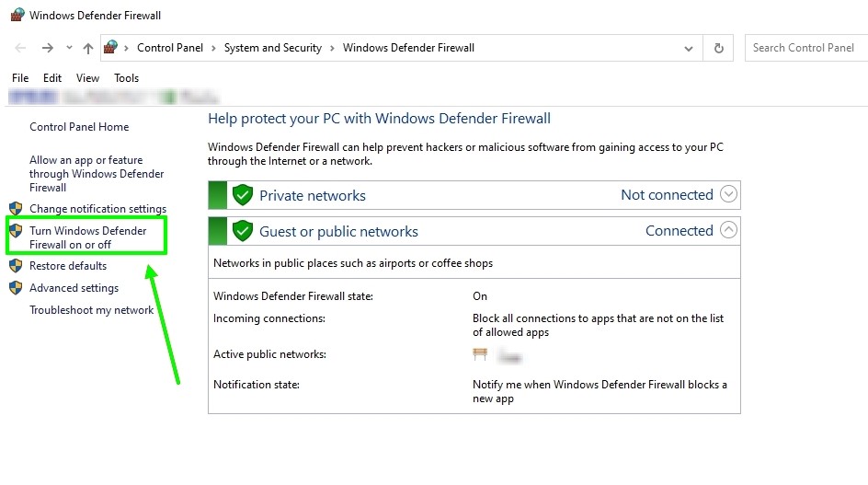
Task: Open the Control Panel breadcrumb
Action: (170, 48)
